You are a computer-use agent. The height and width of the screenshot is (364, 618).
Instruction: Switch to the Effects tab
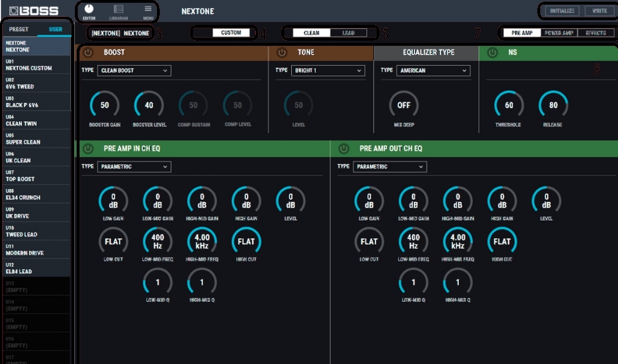596,33
